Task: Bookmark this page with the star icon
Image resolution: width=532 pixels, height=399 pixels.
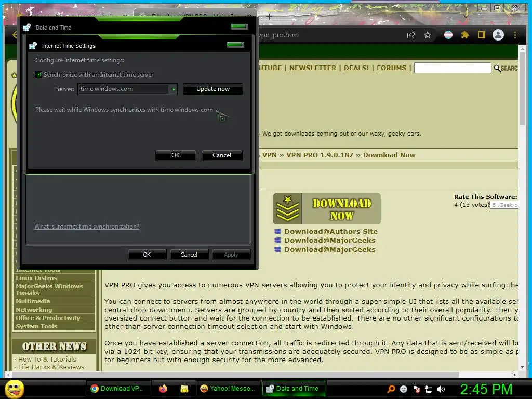Action: click(x=428, y=35)
